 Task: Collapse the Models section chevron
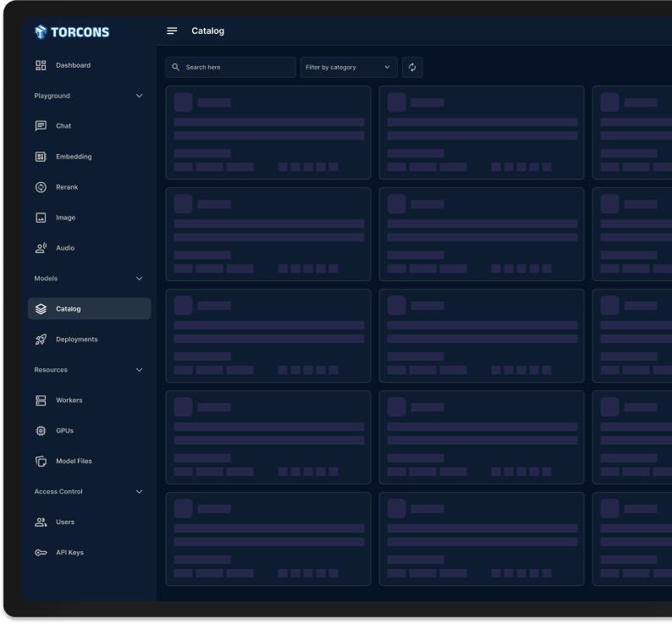140,279
